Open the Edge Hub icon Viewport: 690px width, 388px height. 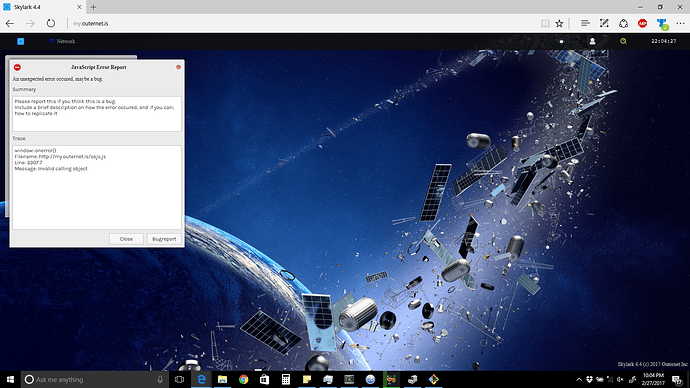click(585, 23)
